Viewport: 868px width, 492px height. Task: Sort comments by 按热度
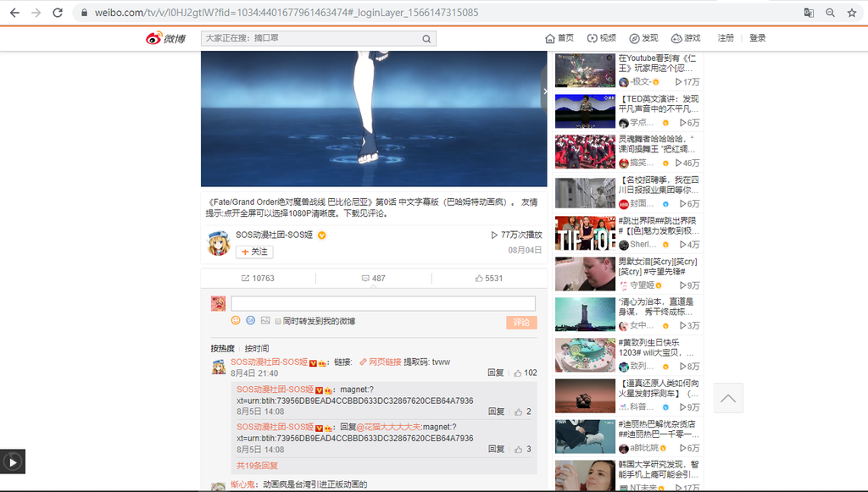coord(223,348)
